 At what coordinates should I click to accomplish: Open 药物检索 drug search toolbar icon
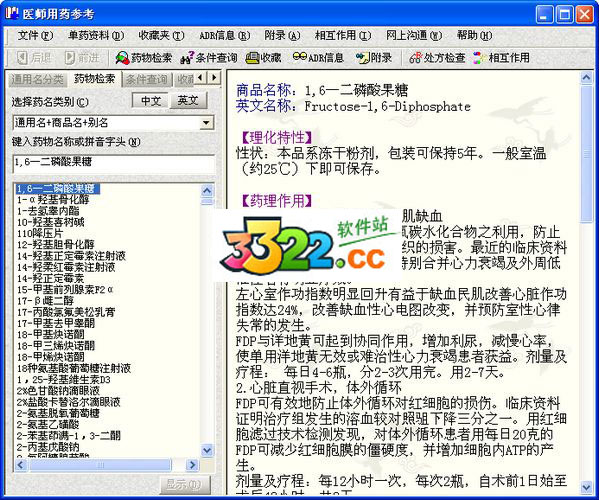pos(123,58)
